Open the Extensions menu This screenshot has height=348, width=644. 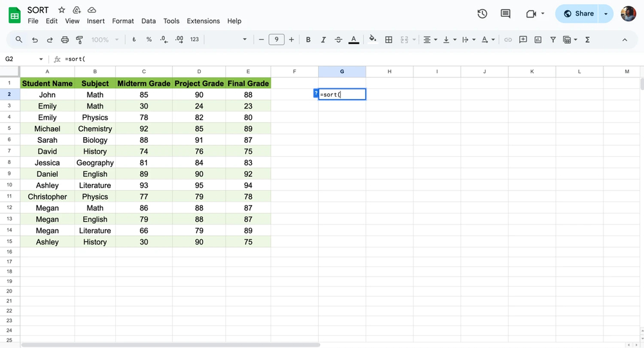(203, 21)
